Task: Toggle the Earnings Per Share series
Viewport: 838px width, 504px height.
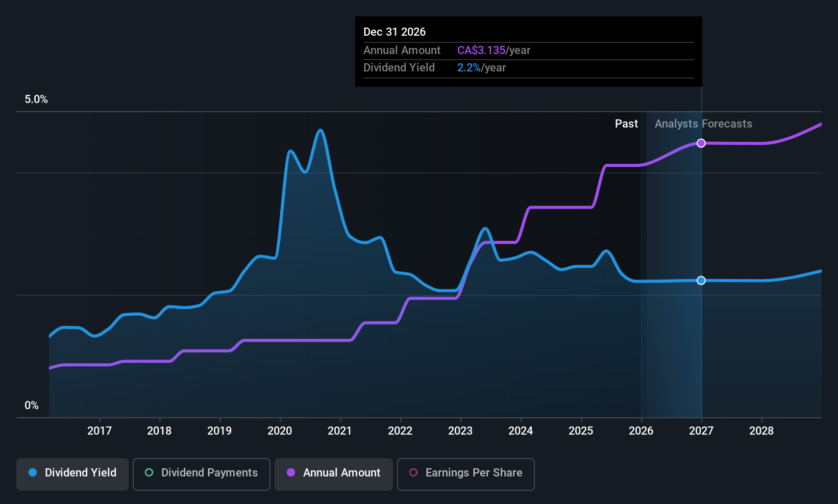Action: (466, 474)
